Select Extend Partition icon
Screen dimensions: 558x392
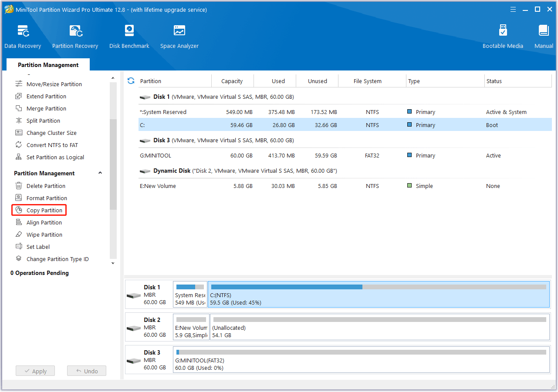[x=19, y=96]
